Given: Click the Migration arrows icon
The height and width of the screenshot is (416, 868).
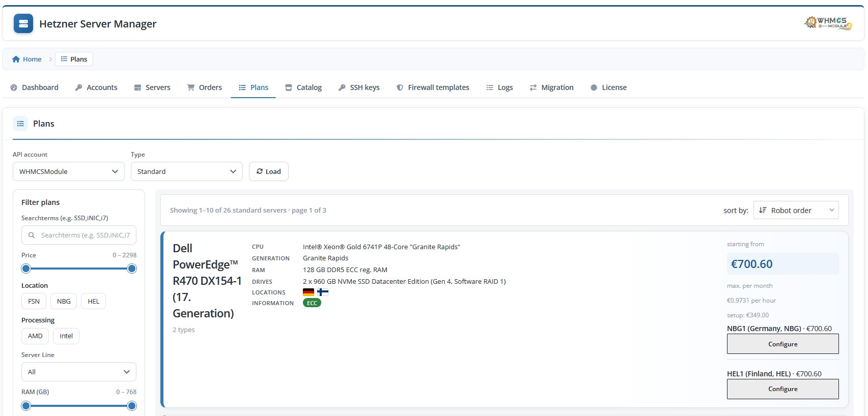Looking at the screenshot, I should pyautogui.click(x=533, y=87).
